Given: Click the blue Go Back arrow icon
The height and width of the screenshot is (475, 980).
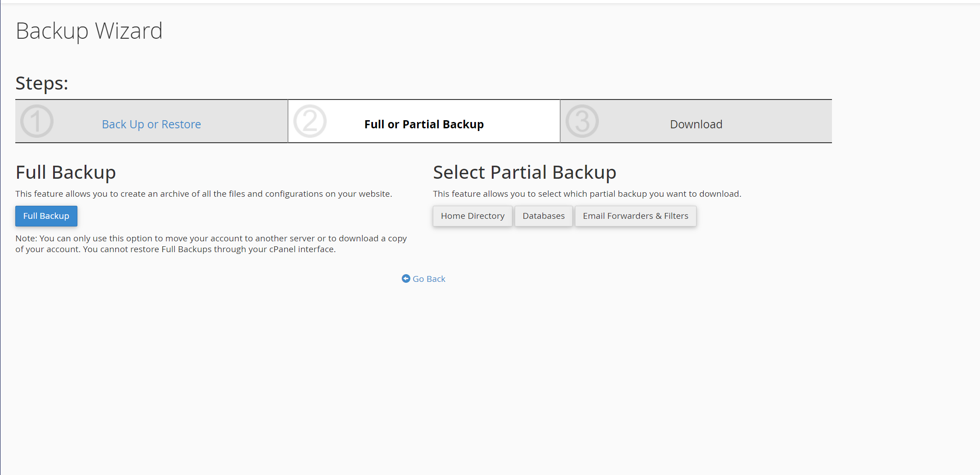Looking at the screenshot, I should 406,279.
